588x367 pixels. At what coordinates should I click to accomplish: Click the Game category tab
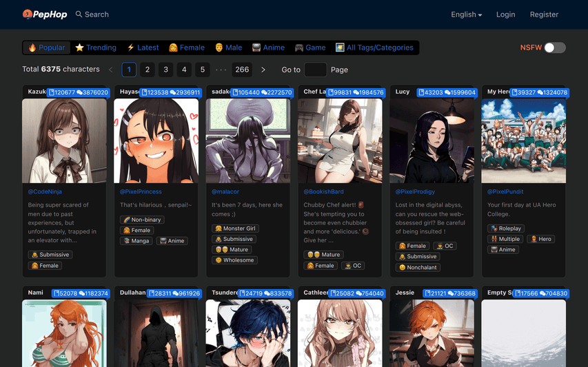pos(310,48)
